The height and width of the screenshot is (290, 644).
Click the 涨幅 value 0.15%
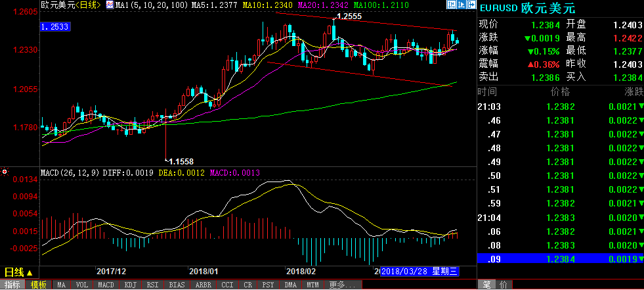click(x=544, y=51)
